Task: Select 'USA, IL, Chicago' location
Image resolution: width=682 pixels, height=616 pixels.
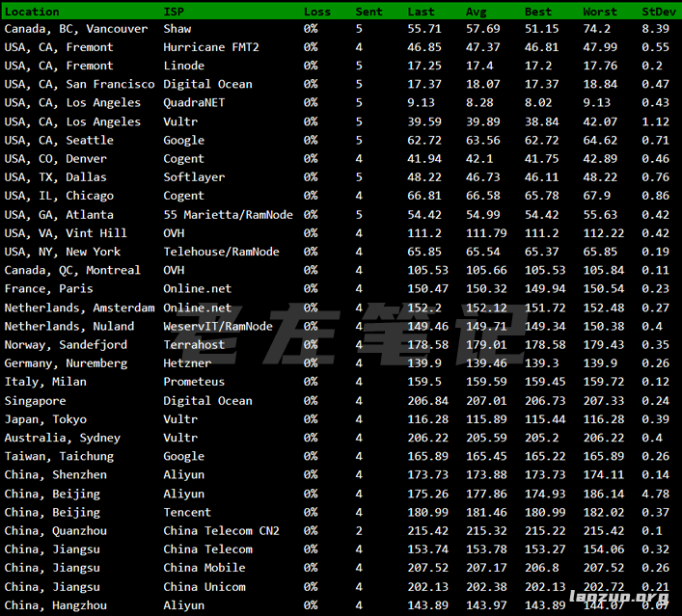Action: pyautogui.click(x=59, y=196)
